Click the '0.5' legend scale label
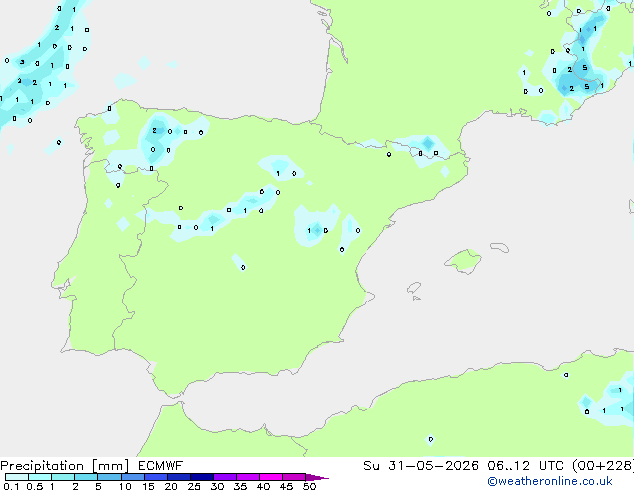Viewport: 634px width, 490px height. pyautogui.click(x=34, y=486)
